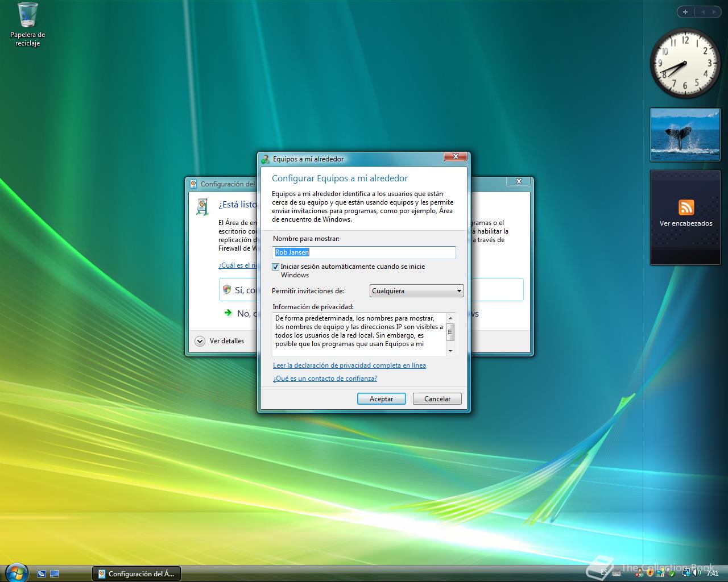Click the Nombre para mostrar field
The width and height of the screenshot is (728, 582).
[x=364, y=252]
